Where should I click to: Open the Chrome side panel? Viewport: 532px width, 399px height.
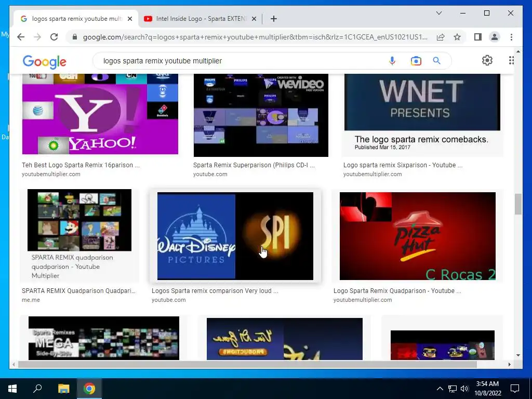coord(478,37)
